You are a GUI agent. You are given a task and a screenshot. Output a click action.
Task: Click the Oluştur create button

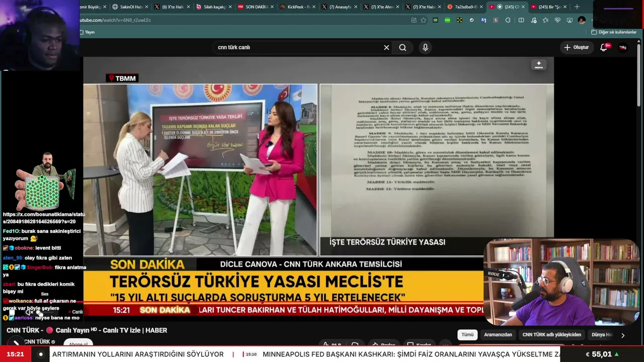click(576, 47)
